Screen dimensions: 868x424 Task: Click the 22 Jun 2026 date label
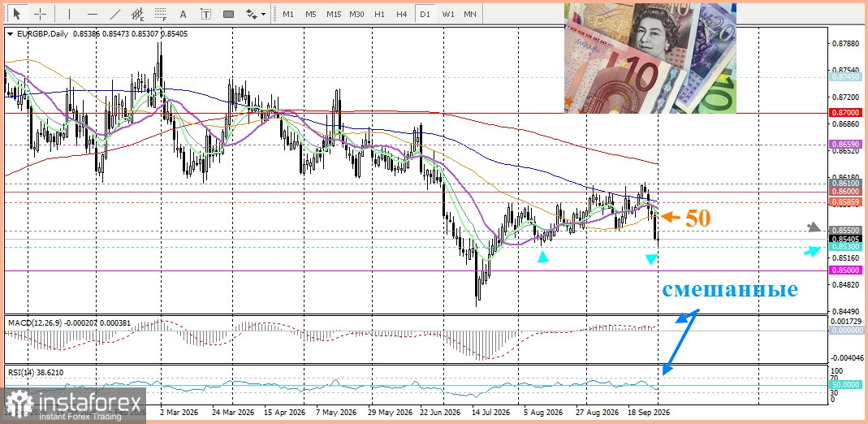click(439, 413)
